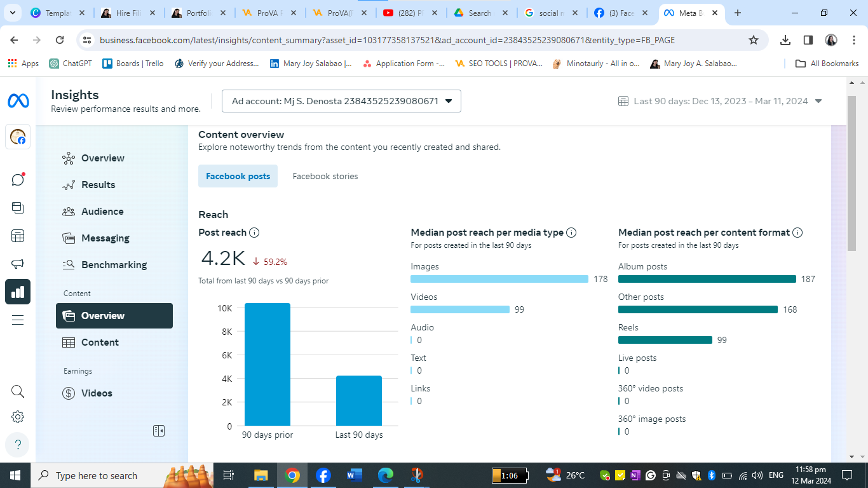868x488 pixels.
Task: Open the Last 90 days date range dropdown
Action: (x=721, y=101)
